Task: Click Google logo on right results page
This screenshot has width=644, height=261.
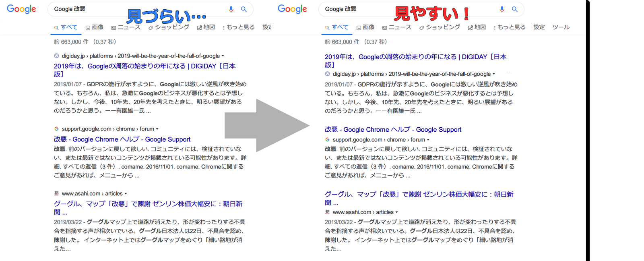Action: tap(292, 9)
